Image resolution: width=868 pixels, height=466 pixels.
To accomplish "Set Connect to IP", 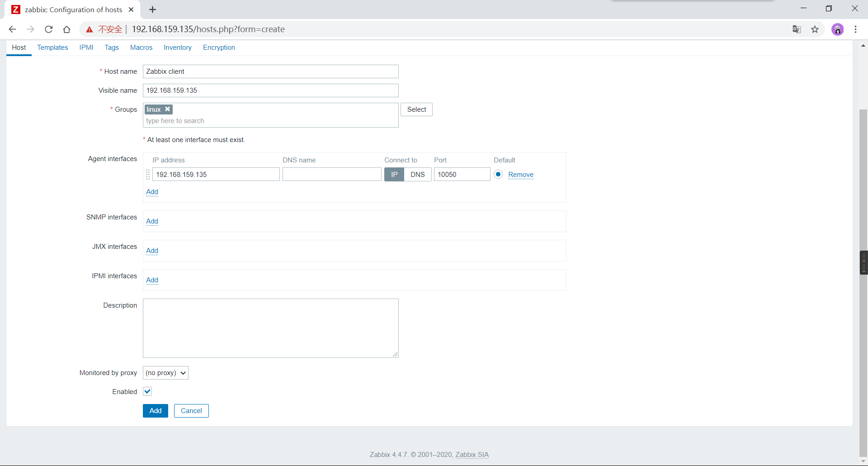I will 394,175.
